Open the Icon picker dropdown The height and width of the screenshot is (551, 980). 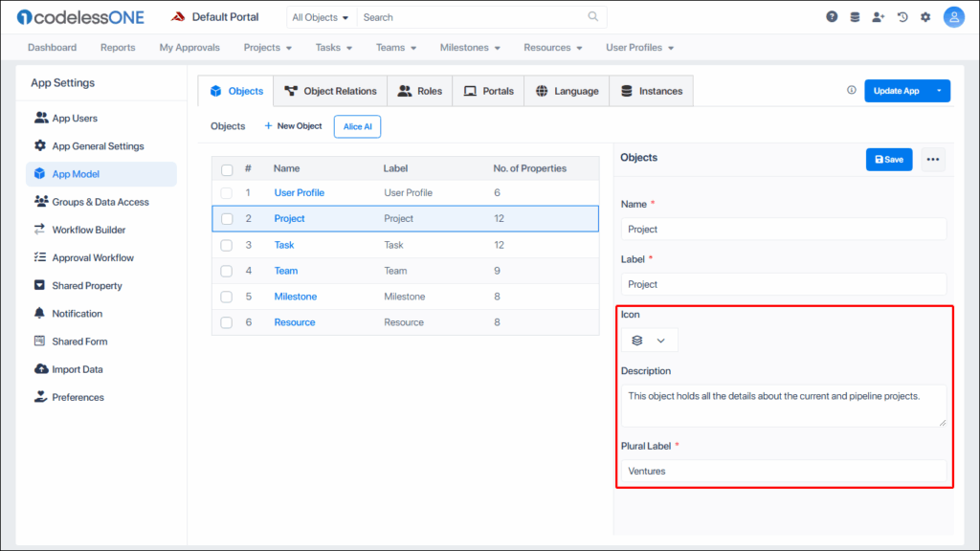tap(649, 341)
